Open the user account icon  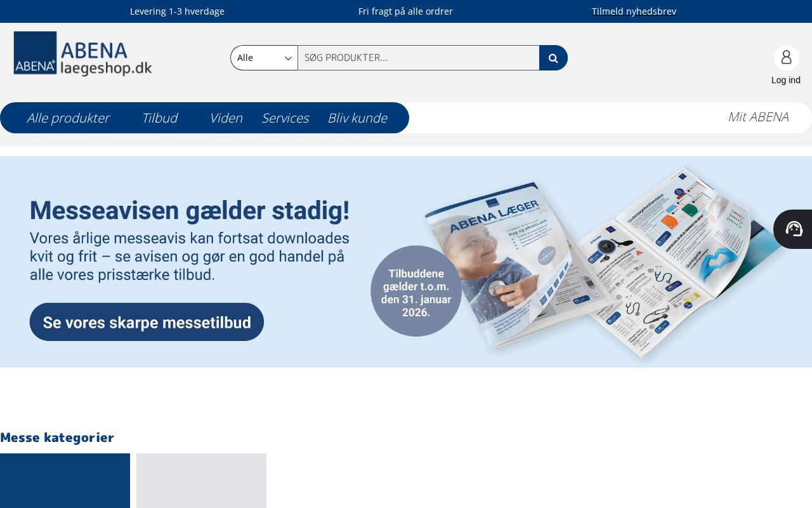786,58
